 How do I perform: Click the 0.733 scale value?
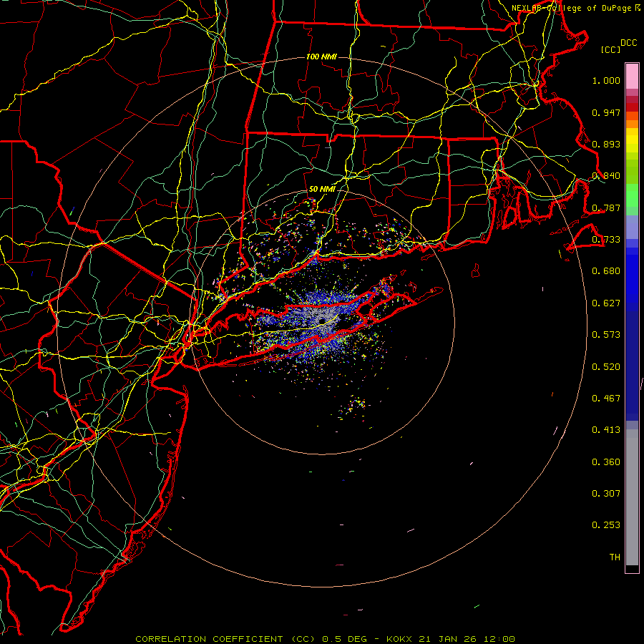(x=606, y=240)
